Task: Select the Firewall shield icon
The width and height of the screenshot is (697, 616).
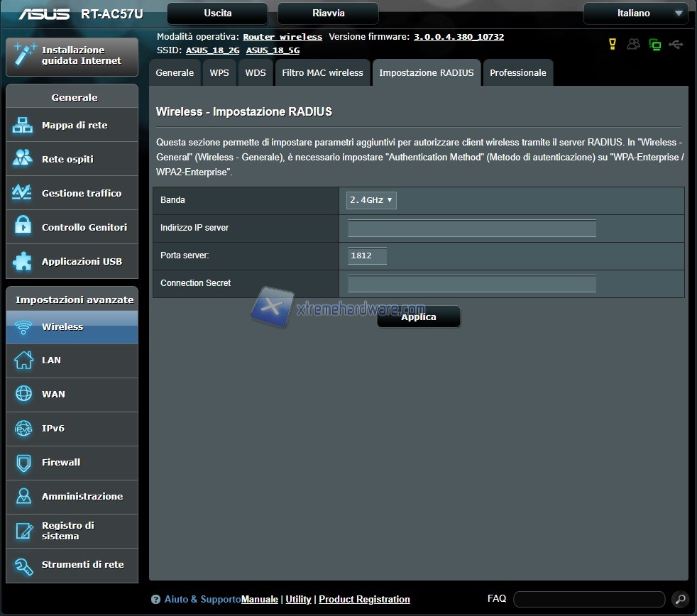Action: [x=23, y=463]
